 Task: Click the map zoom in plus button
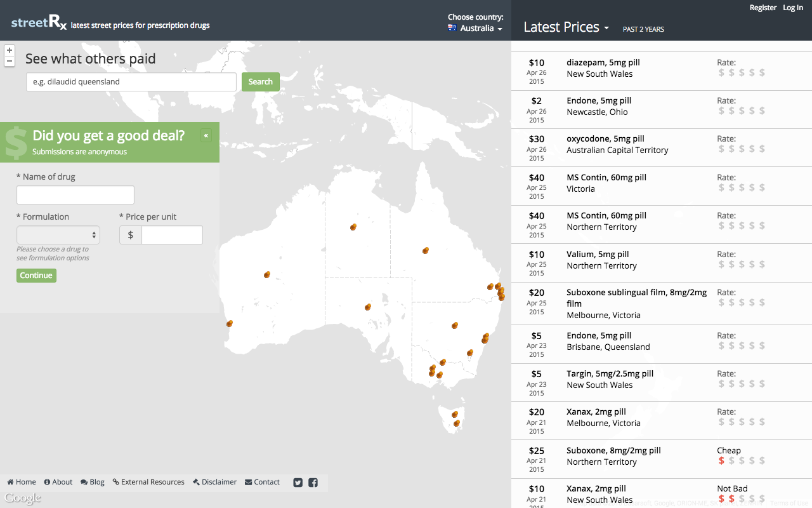pos(10,50)
